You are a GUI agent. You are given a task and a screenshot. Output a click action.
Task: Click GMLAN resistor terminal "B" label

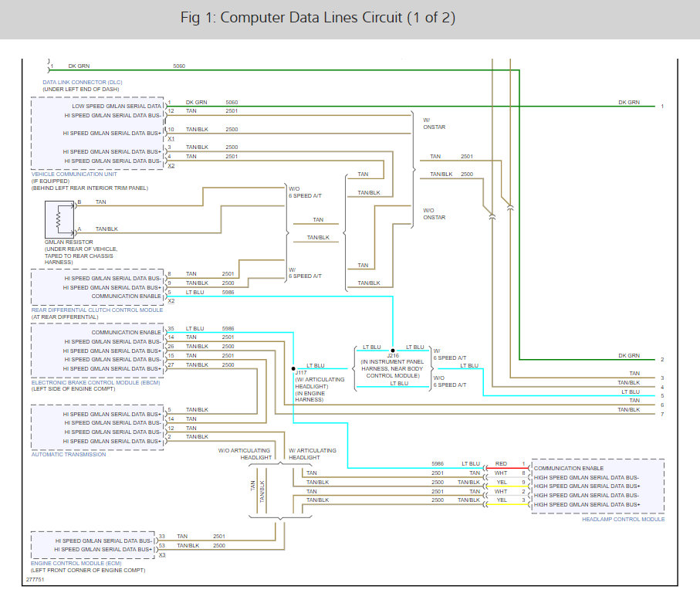79,202
